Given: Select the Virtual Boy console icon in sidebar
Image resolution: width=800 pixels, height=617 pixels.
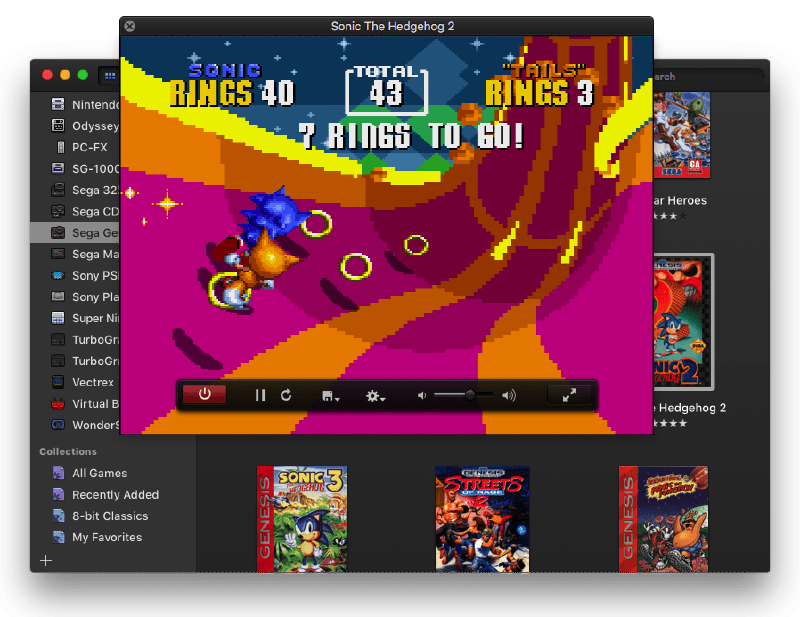Looking at the screenshot, I should coord(58,403).
